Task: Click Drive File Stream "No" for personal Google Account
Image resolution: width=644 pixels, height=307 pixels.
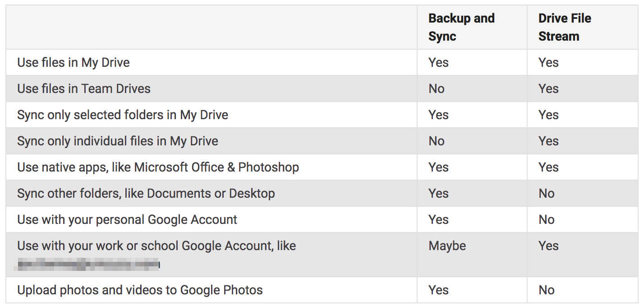Action: tap(547, 219)
